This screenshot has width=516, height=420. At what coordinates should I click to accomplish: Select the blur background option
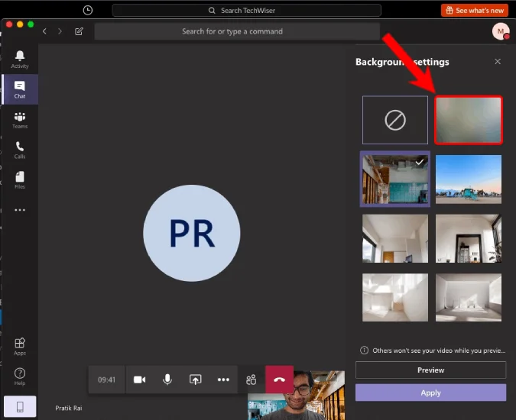[469, 120]
